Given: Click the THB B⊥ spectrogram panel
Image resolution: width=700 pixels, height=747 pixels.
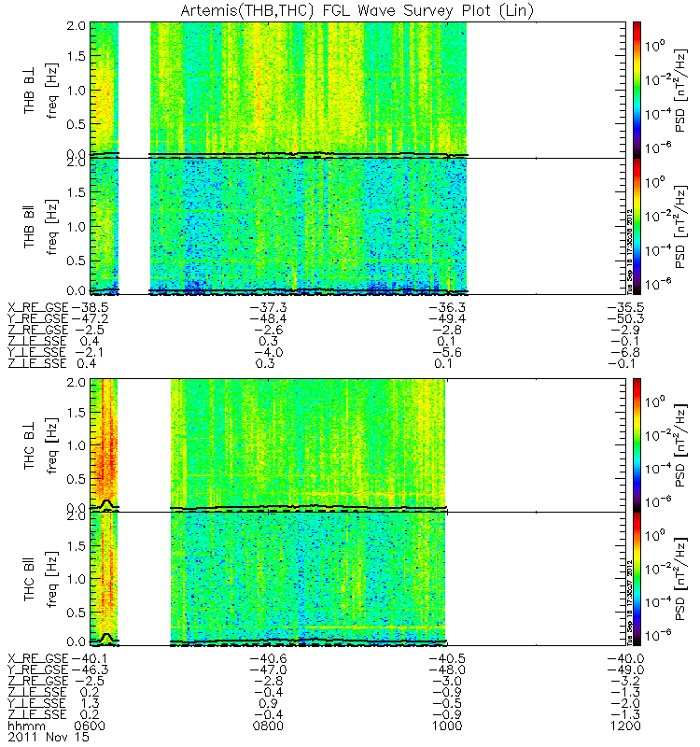Looking at the screenshot, I should 358,90.
